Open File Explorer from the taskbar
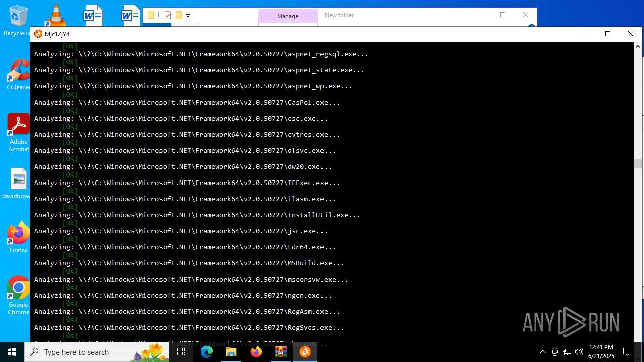The width and height of the screenshot is (644, 362). (x=231, y=352)
